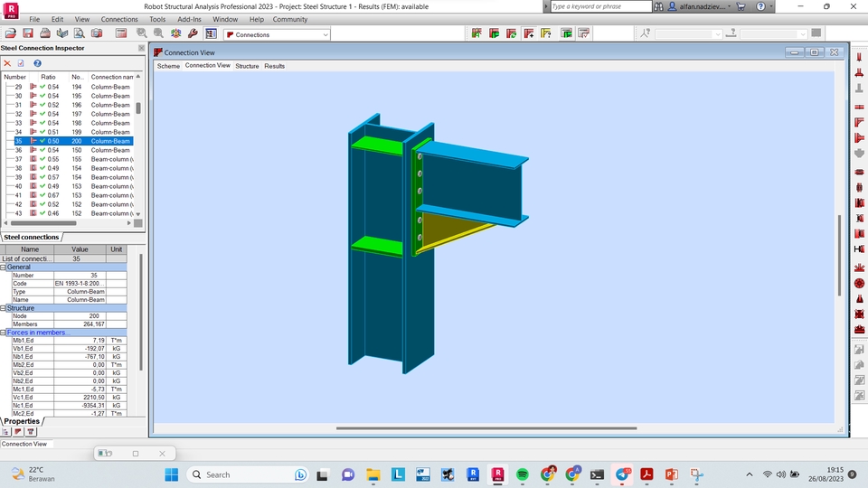Click the Number column header
The image size is (868, 488).
point(15,77)
